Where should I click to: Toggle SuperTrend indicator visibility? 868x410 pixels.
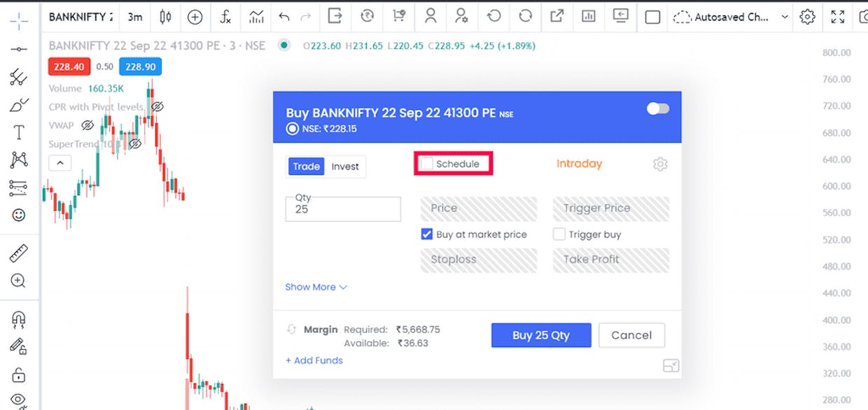coord(135,143)
